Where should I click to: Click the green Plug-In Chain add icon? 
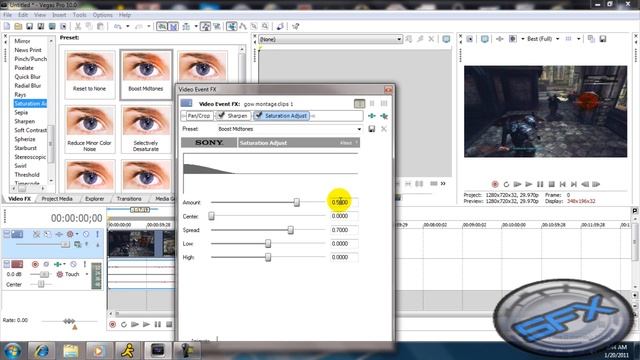pyautogui.click(x=372, y=116)
